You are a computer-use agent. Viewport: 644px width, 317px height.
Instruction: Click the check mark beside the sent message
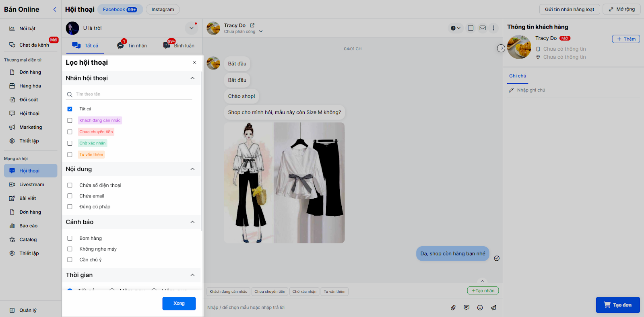(497, 258)
